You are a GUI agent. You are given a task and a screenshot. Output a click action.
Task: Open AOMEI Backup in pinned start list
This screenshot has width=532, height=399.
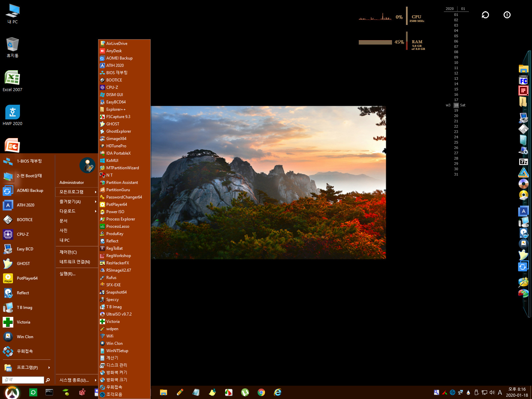[x=27, y=191]
